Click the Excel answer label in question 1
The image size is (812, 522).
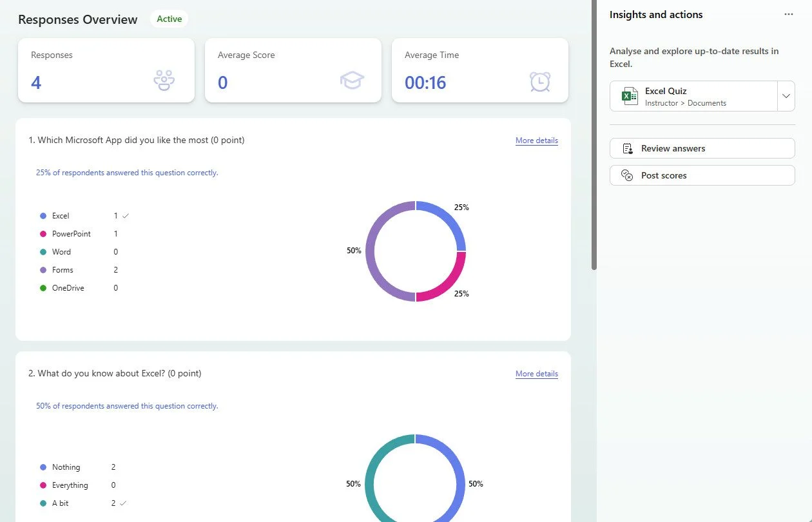(x=61, y=216)
